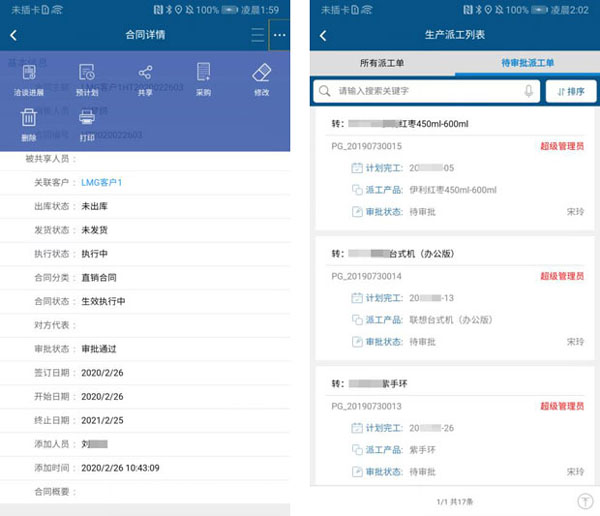
Task: Go back from the 合同详情 page
Action: tap(14, 35)
